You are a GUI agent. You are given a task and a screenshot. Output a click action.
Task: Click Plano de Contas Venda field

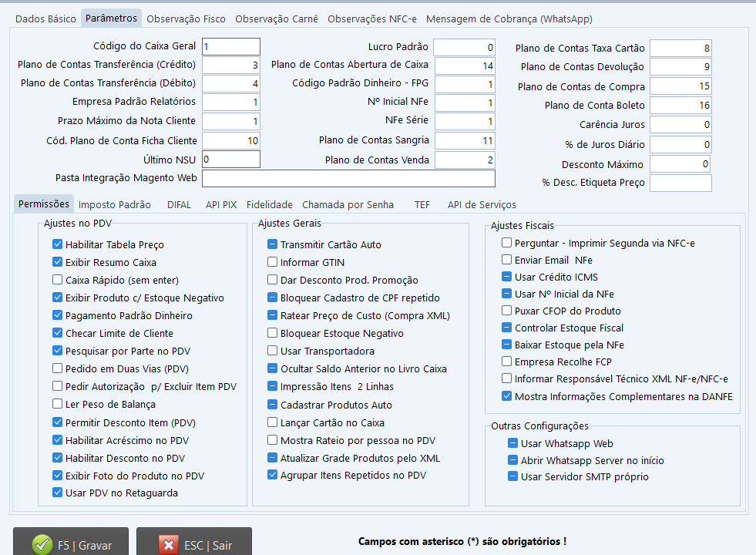tap(465, 160)
